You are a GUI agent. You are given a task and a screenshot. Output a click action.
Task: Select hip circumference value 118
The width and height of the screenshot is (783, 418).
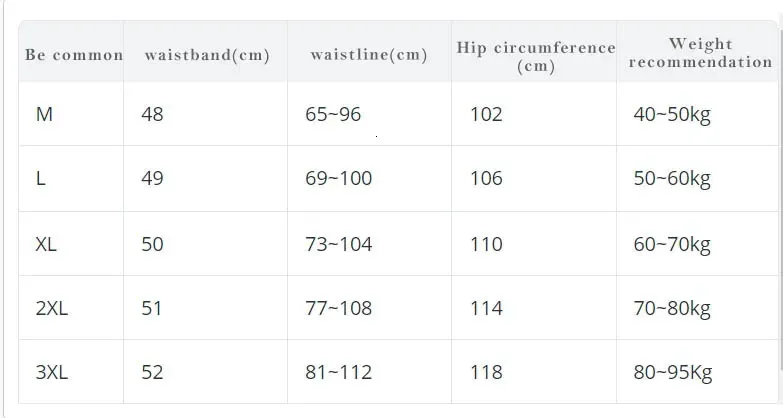(486, 372)
